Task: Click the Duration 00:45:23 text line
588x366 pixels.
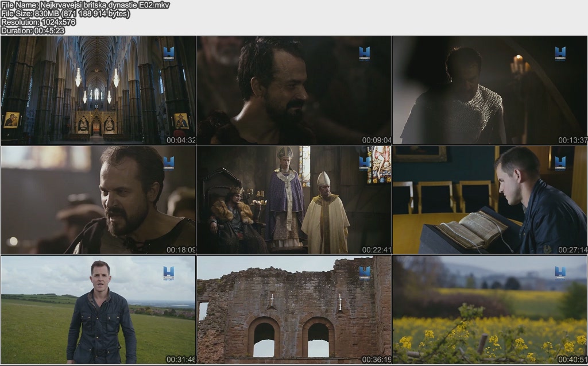Action: pyautogui.click(x=33, y=30)
